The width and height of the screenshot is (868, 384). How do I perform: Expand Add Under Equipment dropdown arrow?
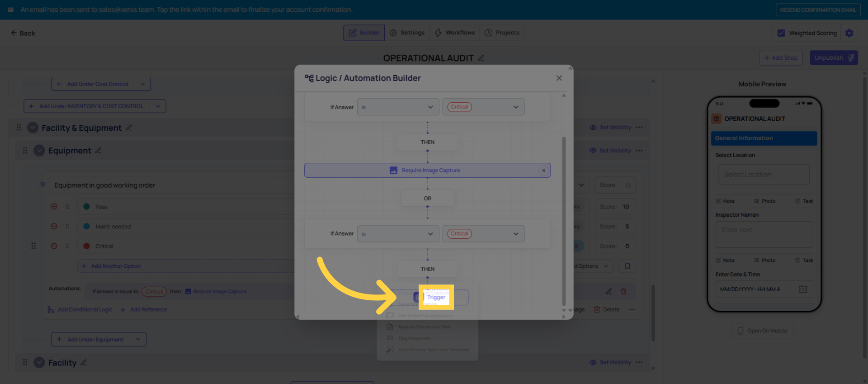pos(138,339)
